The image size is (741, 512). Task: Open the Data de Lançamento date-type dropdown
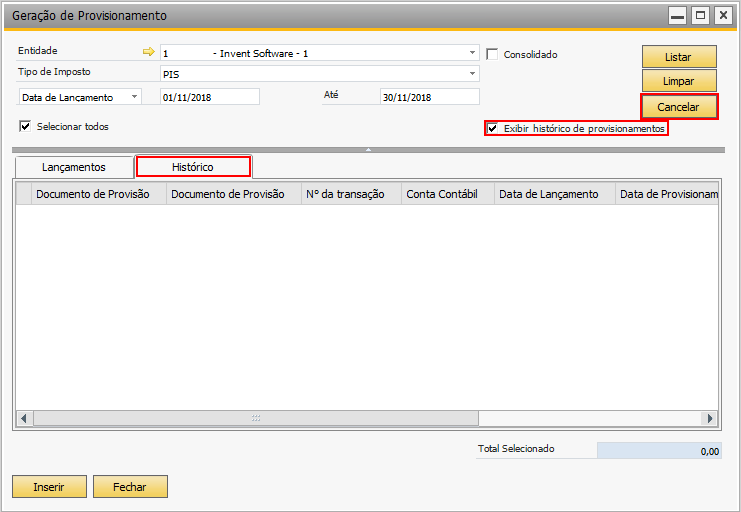point(134,96)
